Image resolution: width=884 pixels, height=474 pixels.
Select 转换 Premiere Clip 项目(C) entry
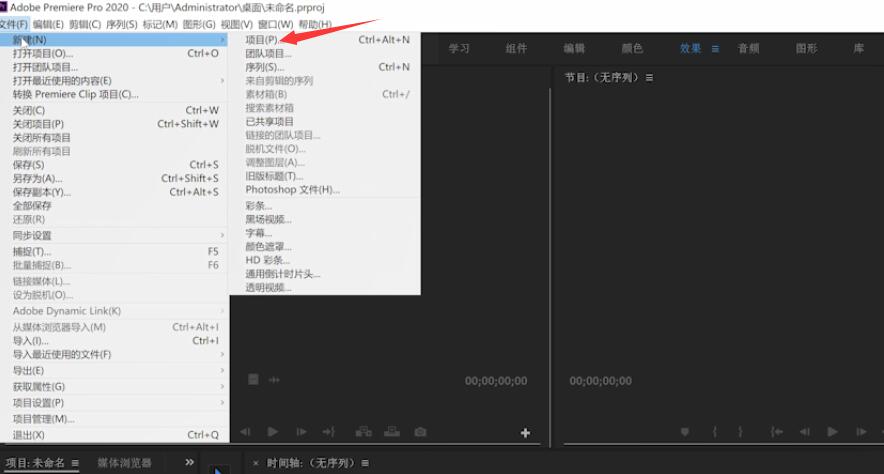coord(115,94)
